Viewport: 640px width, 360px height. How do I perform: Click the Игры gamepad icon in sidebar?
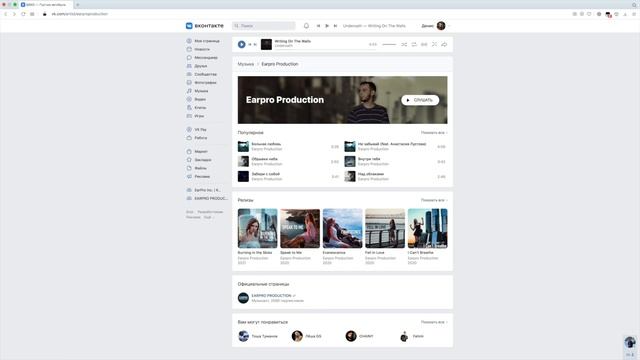click(x=189, y=116)
